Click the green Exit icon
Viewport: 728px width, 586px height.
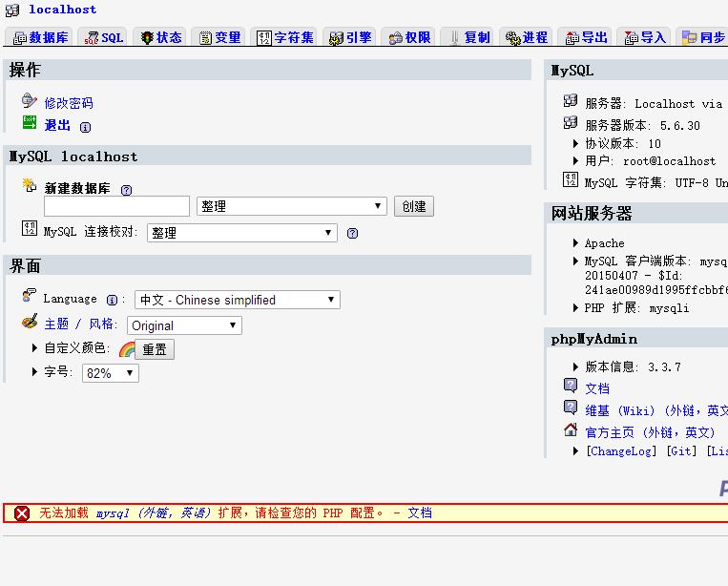tap(30, 122)
